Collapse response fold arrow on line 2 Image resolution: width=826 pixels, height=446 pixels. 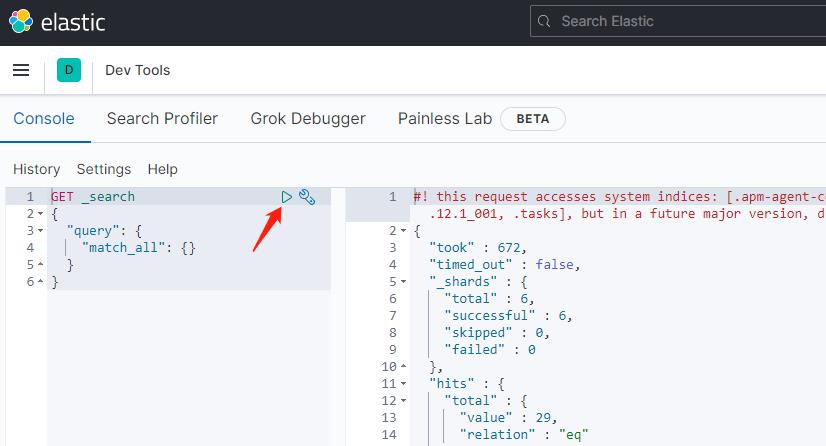pyautogui.click(x=404, y=231)
